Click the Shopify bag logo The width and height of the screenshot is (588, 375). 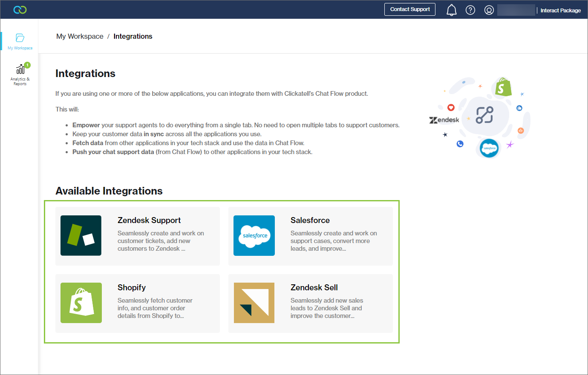point(81,303)
